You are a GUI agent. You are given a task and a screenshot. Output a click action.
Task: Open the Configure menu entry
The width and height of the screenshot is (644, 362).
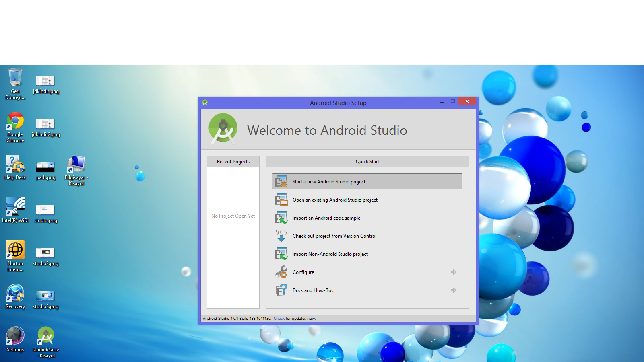367,272
